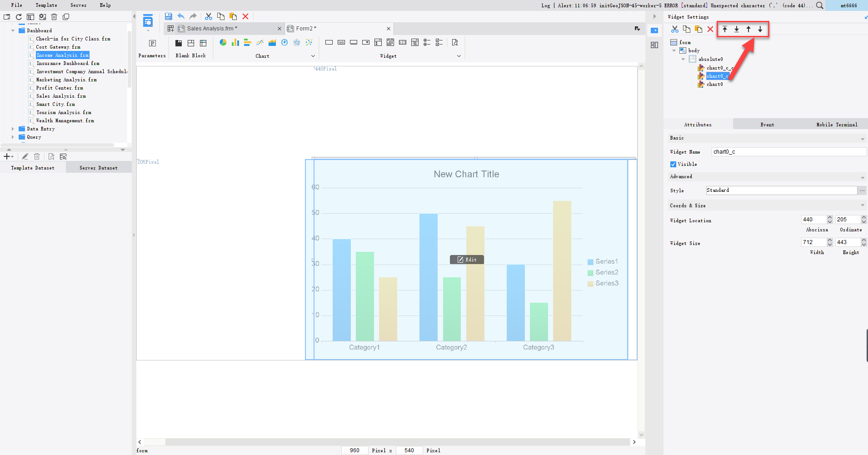Image resolution: width=868 pixels, height=455 pixels.
Task: Collapse the Basic section
Action: tap(863, 139)
